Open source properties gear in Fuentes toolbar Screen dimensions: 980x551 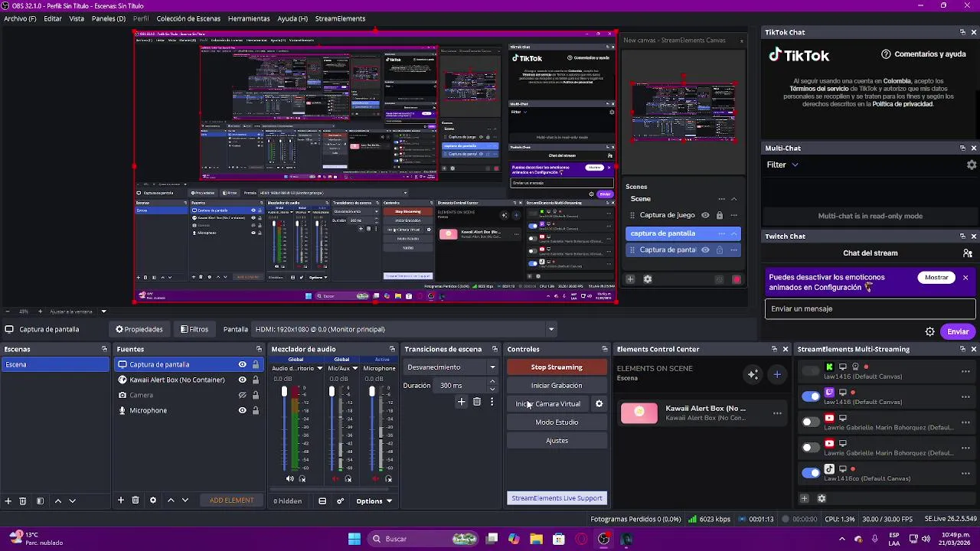point(152,500)
